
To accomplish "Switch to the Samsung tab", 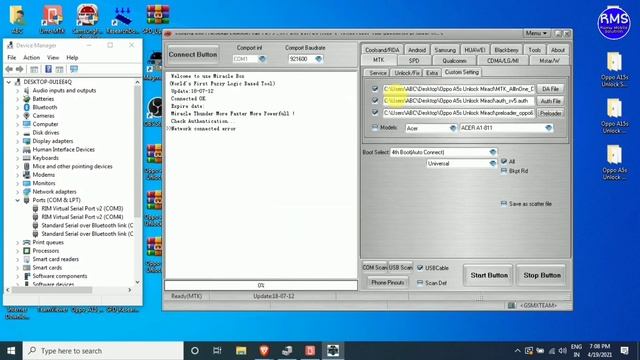I will coord(444,50).
